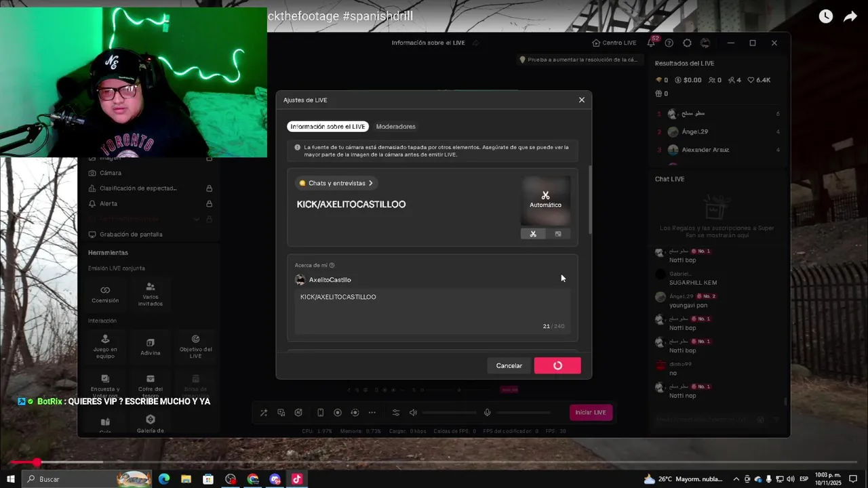Viewport: 868px width, 488px height.
Task: Click the Iniciar LIVE button
Action: (x=591, y=412)
